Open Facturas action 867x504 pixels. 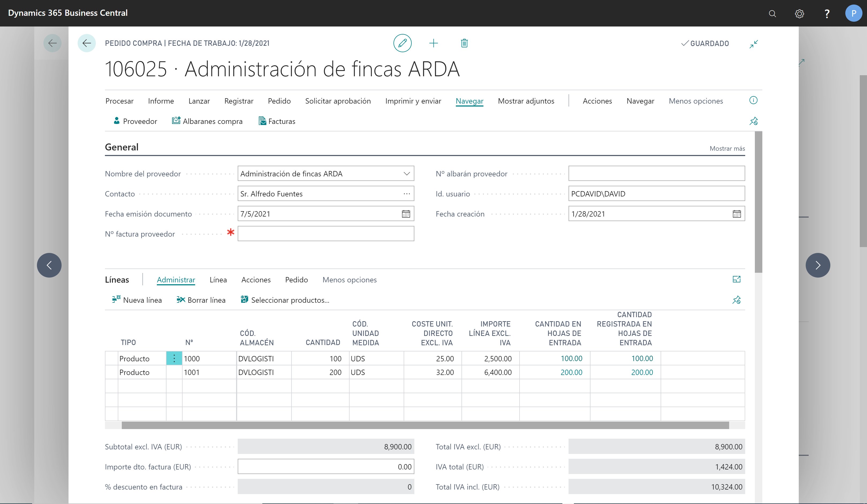(277, 121)
